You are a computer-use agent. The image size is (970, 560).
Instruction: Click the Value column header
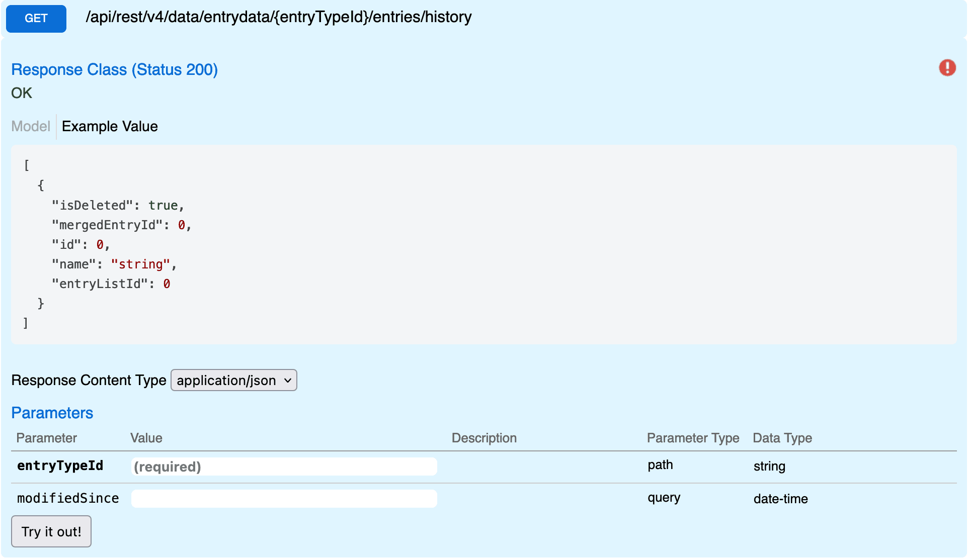[146, 438]
